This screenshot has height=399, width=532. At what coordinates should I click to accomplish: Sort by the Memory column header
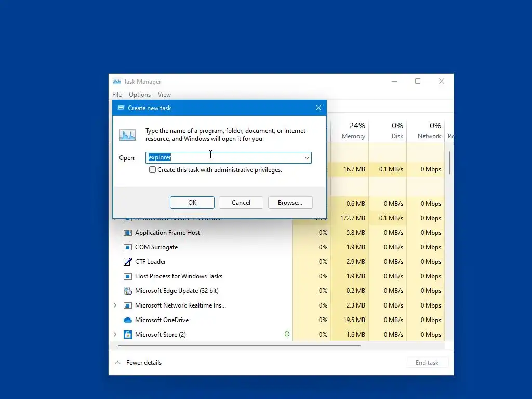350,130
